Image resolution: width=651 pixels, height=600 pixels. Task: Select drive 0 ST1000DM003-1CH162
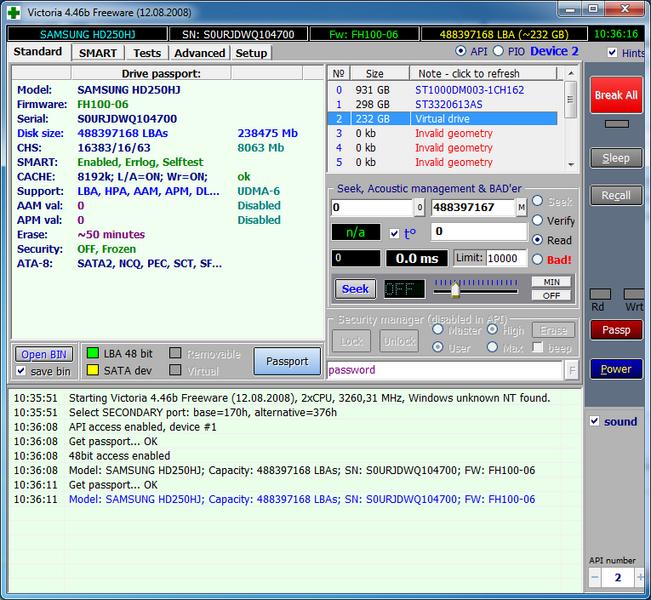(x=443, y=90)
